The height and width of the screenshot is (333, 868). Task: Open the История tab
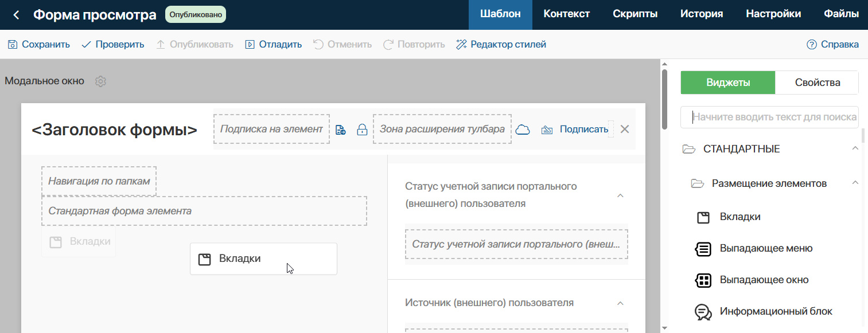pyautogui.click(x=702, y=15)
